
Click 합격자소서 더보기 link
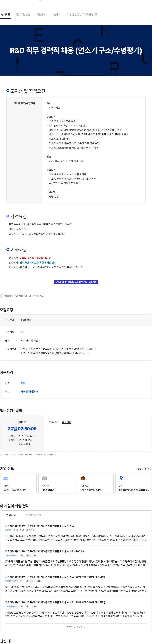tap(76, 627)
